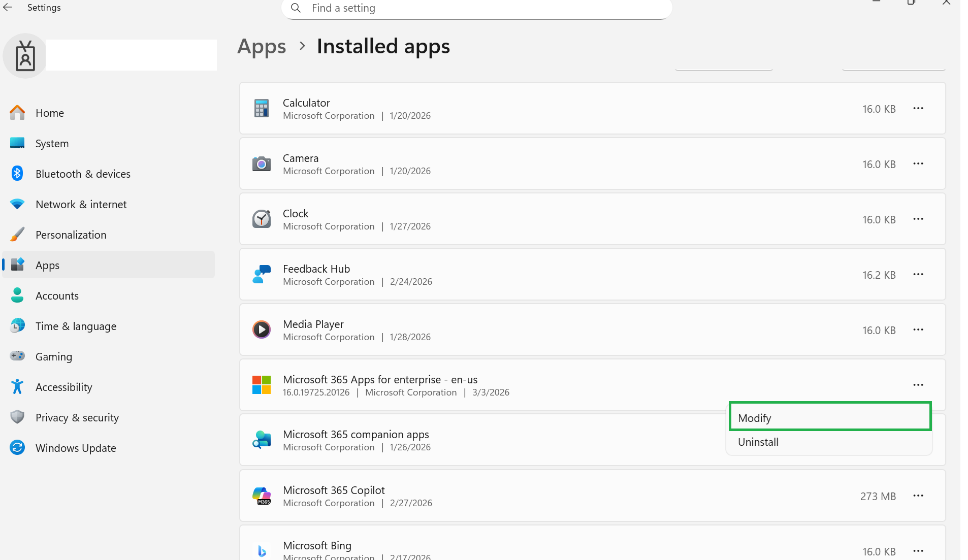Open Accounts settings
This screenshot has width=968, height=560.
[57, 296]
